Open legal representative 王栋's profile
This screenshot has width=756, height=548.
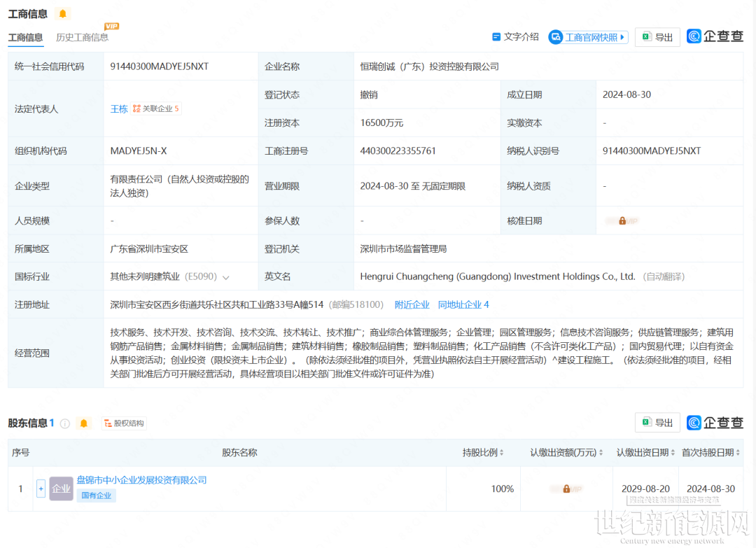tap(118, 109)
